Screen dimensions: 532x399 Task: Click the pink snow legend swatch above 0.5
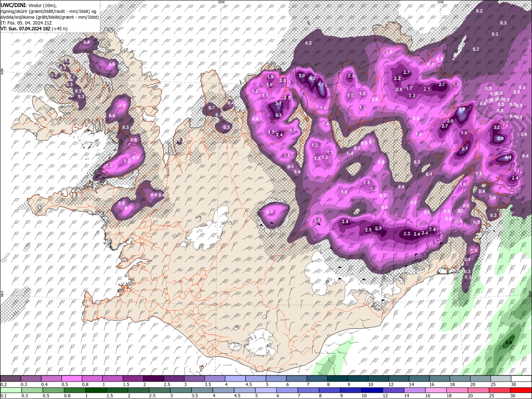[71, 379]
